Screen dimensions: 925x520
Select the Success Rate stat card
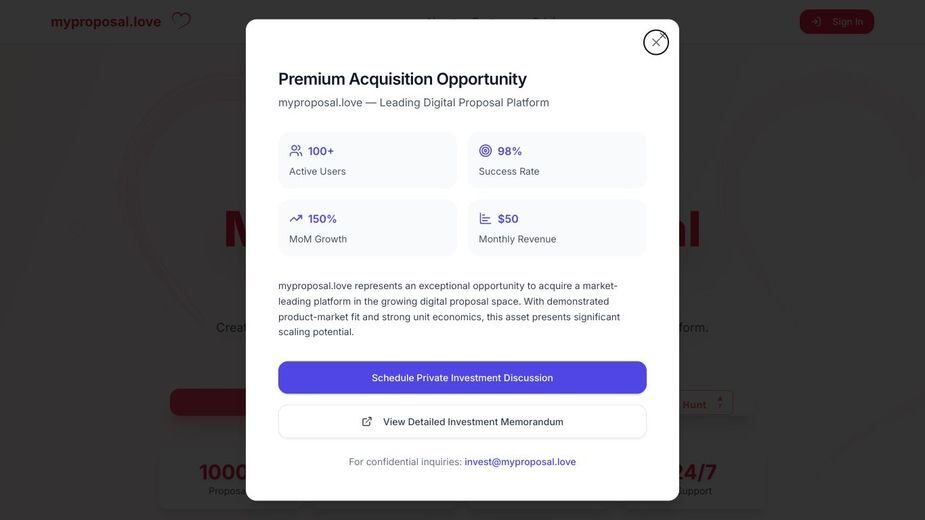(557, 160)
